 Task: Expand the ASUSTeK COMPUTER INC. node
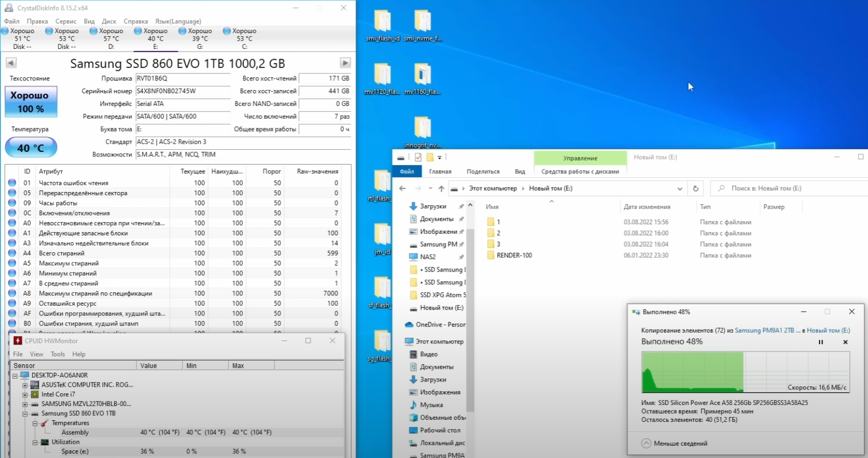25,385
